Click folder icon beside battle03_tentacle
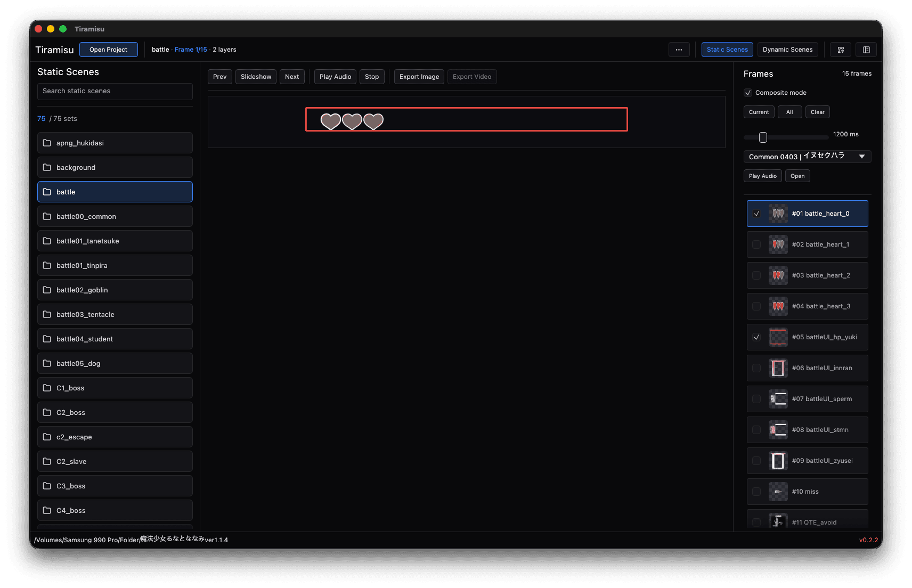 [47, 314]
